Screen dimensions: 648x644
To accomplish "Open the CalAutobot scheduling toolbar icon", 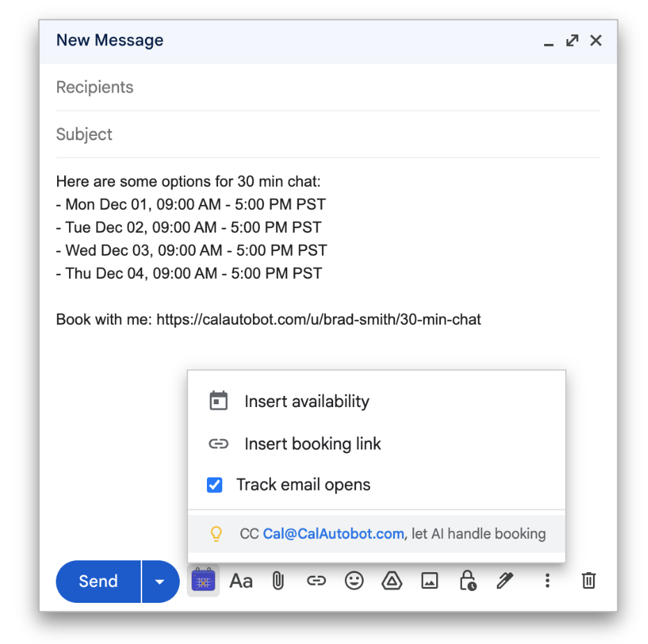I will pyautogui.click(x=203, y=580).
